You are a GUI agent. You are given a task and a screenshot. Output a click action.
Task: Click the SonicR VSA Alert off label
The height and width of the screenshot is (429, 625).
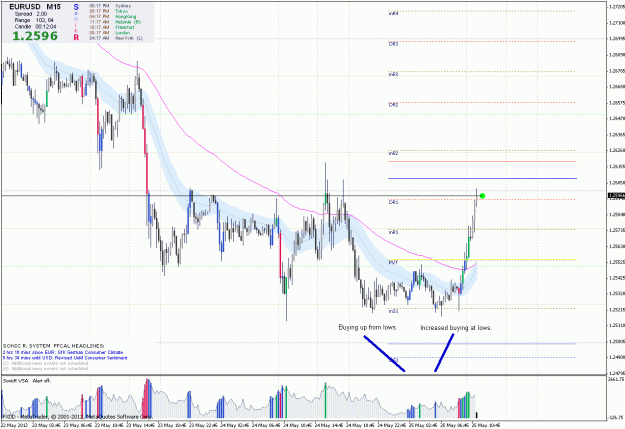(27, 381)
